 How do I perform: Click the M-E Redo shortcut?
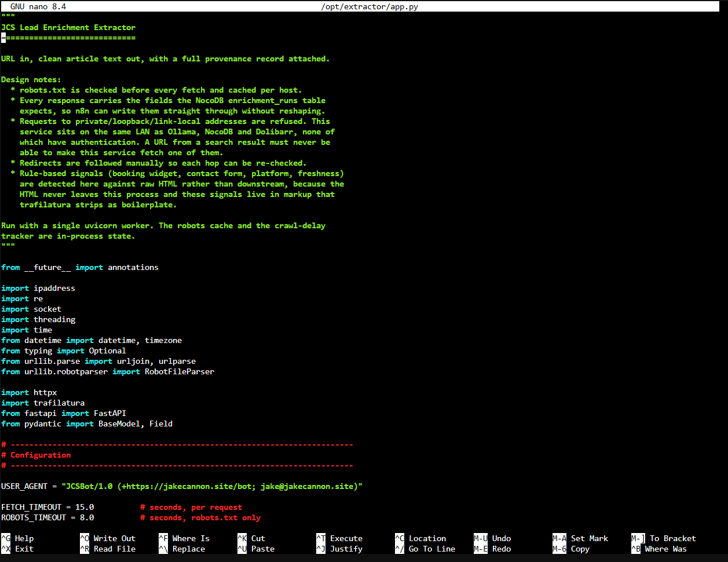pyautogui.click(x=492, y=549)
